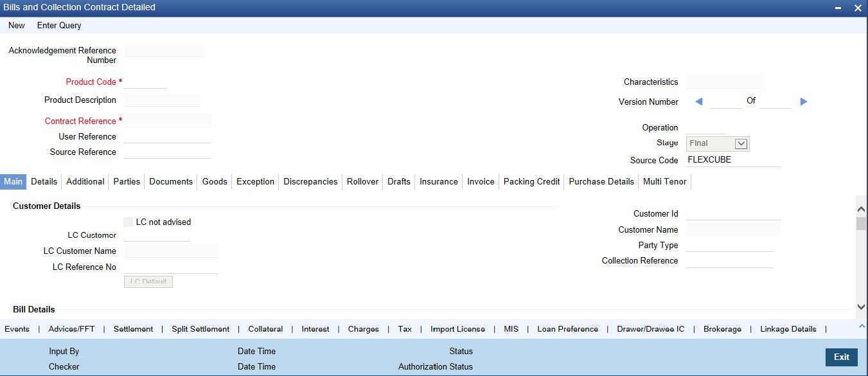Open the Advices/FFT link
The height and width of the screenshot is (376, 868).
[x=71, y=328]
